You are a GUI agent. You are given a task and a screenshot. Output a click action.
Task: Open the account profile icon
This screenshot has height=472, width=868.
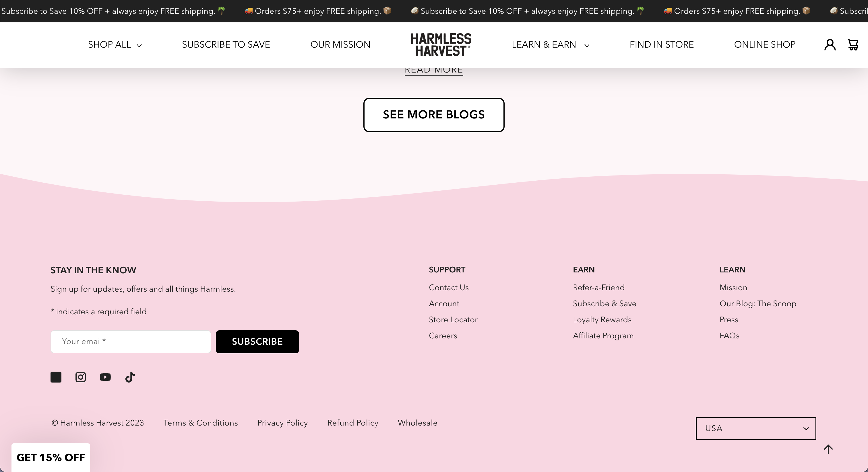point(830,45)
